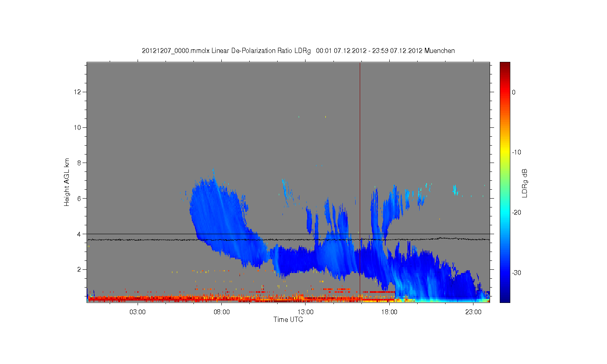Click the height axis label '2'
Viewport: 607px width, 364px height.
coord(79,269)
